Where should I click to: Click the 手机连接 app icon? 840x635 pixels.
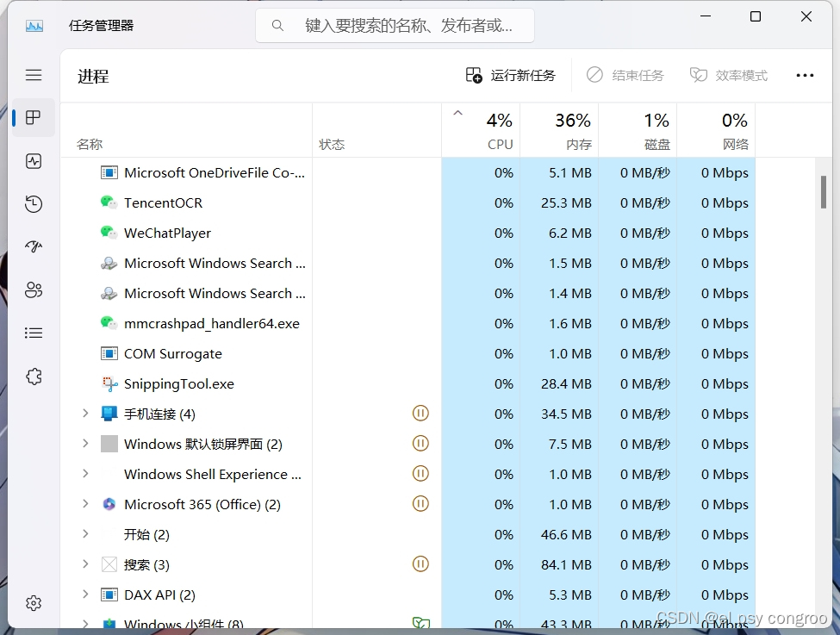click(x=109, y=414)
